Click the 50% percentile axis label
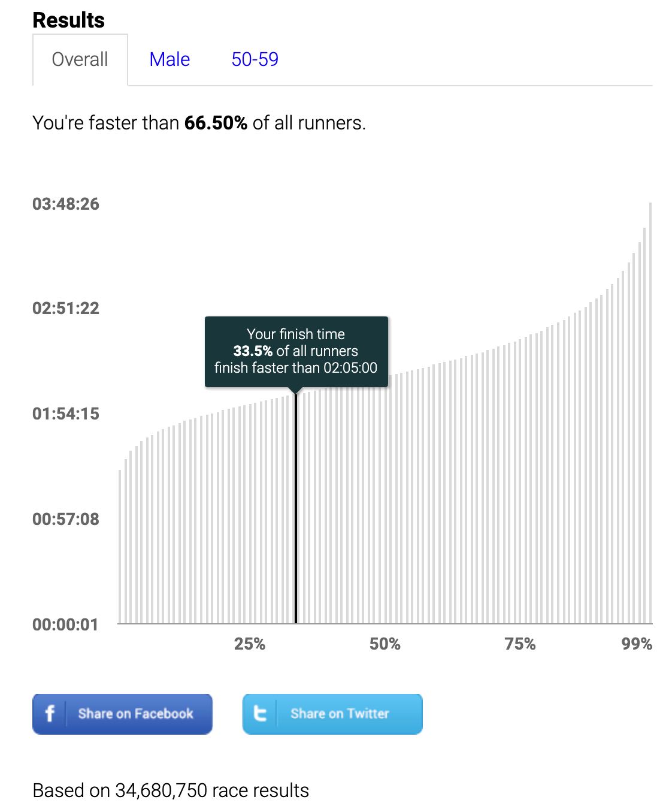 click(x=385, y=644)
